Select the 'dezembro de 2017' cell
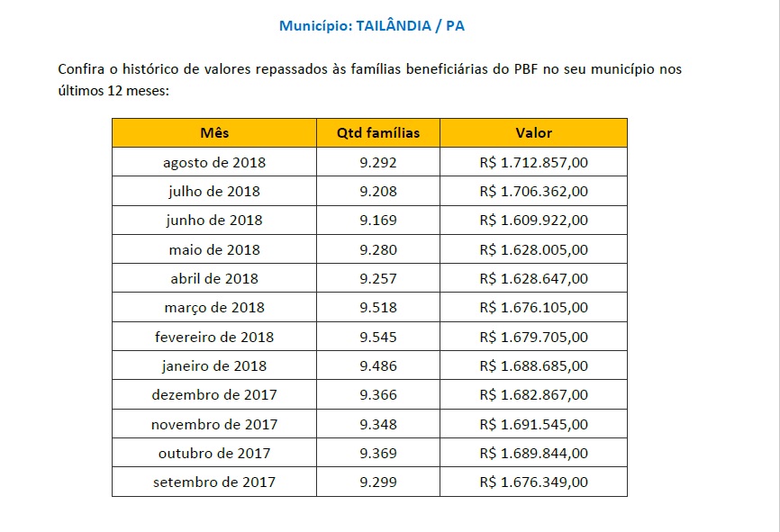The height and width of the screenshot is (532, 780). tap(214, 395)
